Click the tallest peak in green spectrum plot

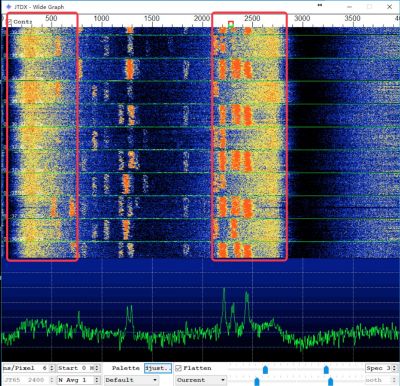coord(224,290)
